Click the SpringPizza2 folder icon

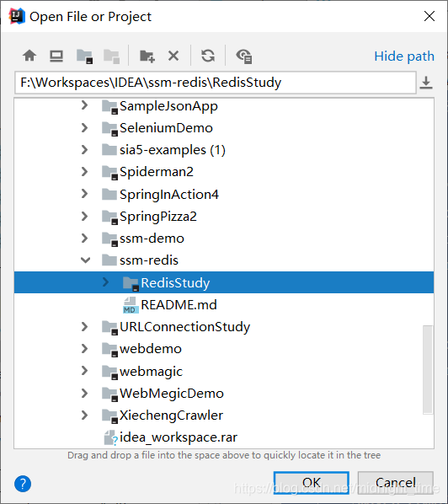tap(109, 217)
